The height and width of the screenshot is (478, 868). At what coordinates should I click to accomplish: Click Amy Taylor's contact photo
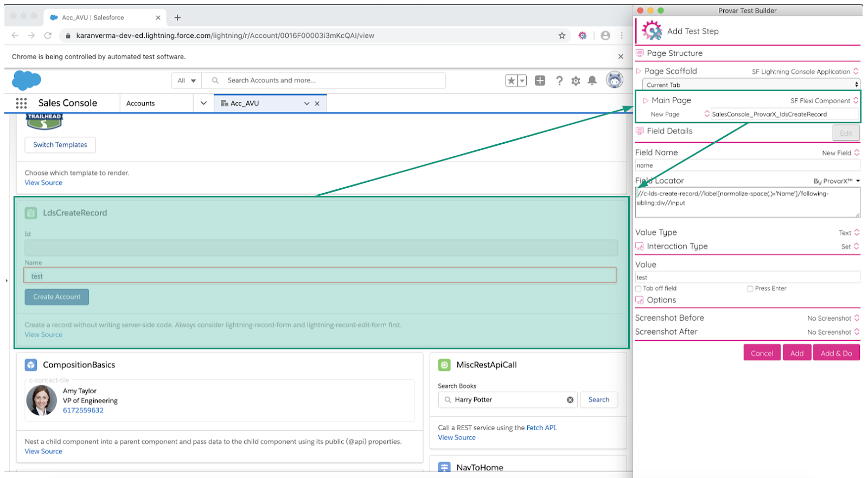click(41, 400)
